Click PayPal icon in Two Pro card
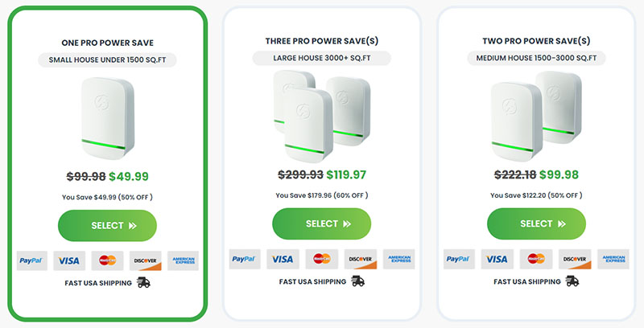Image resolution: width=644 pixels, height=328 pixels. (x=460, y=259)
